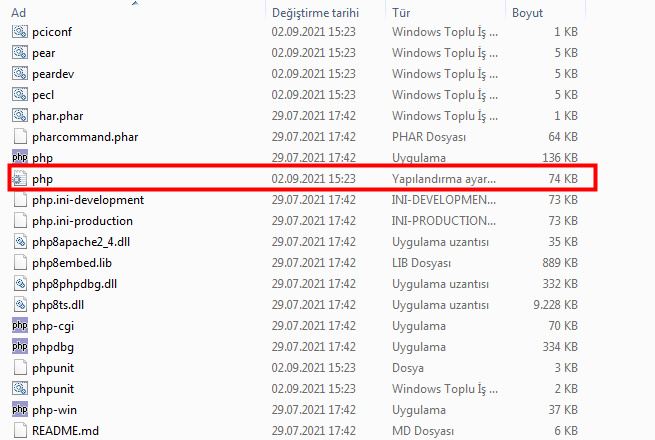Viewport: 655px width, 440px height.
Task: Select php.ini-production file name
Action: [x=82, y=221]
